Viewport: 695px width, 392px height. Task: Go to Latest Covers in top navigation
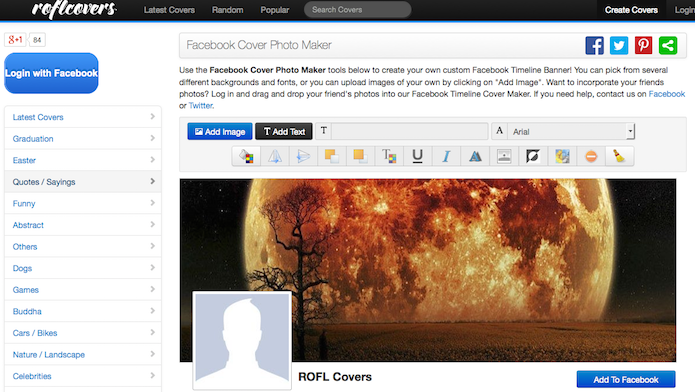pos(169,10)
